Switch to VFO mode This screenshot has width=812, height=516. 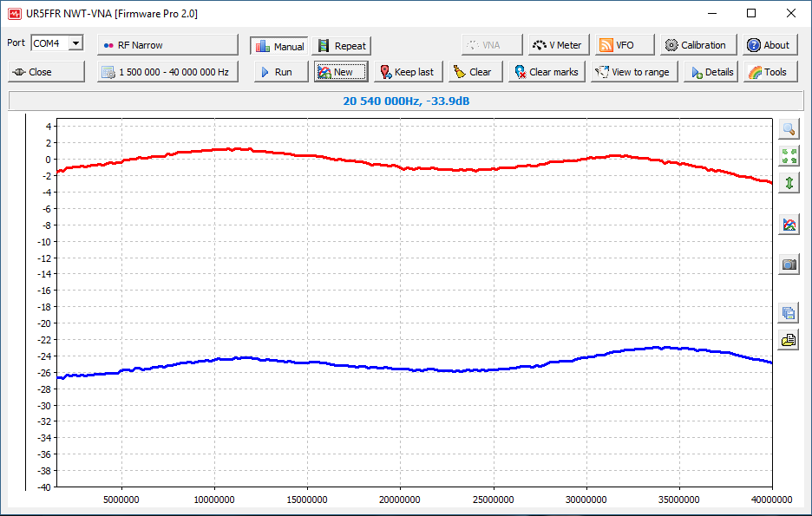(625, 45)
